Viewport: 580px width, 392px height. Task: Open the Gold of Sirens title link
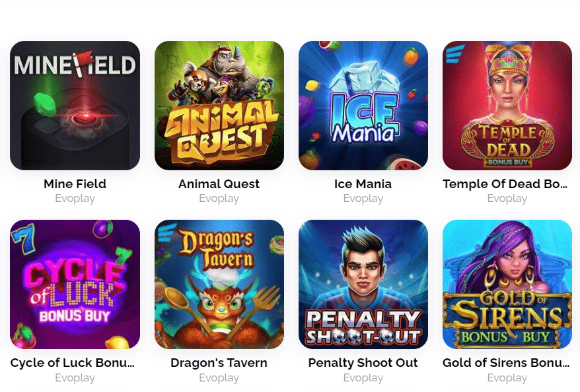pos(506,362)
